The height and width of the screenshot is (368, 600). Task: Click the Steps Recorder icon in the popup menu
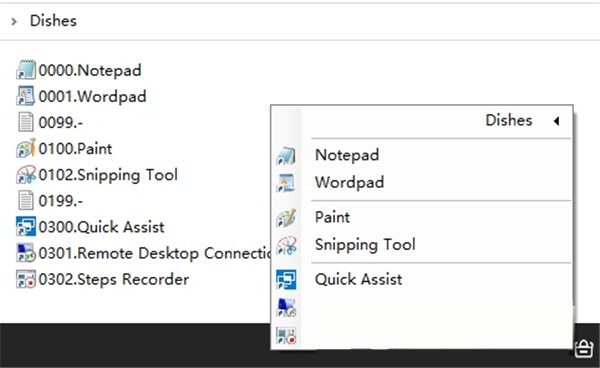(286, 335)
